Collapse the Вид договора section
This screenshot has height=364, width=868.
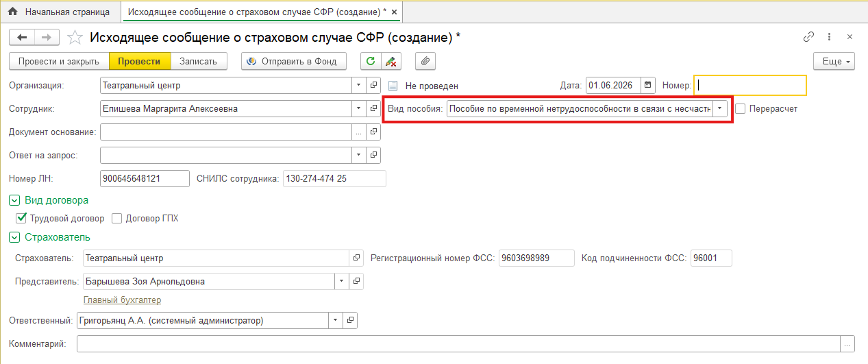click(x=14, y=200)
